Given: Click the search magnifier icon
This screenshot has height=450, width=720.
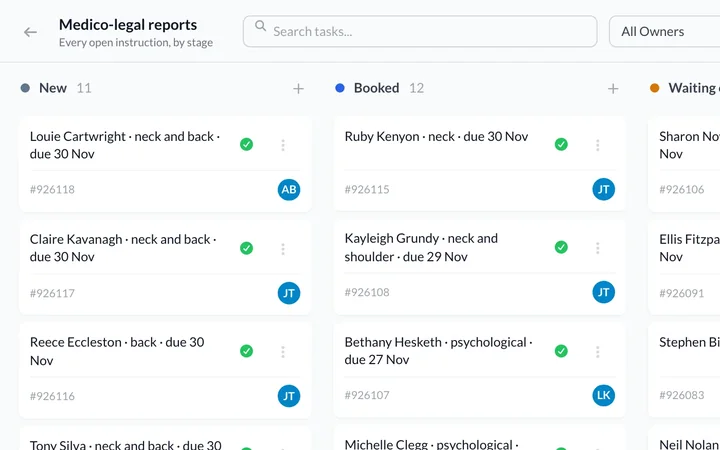Looking at the screenshot, I should point(260,26).
